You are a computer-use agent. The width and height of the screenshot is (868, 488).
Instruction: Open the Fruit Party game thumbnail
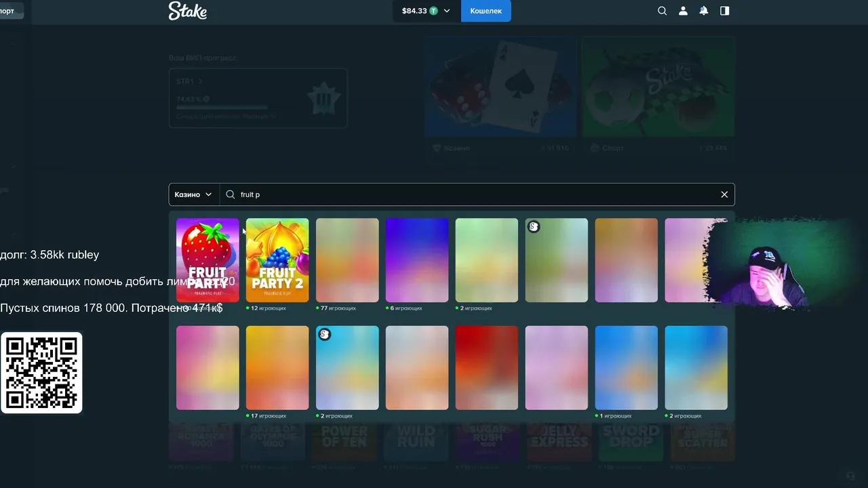208,260
